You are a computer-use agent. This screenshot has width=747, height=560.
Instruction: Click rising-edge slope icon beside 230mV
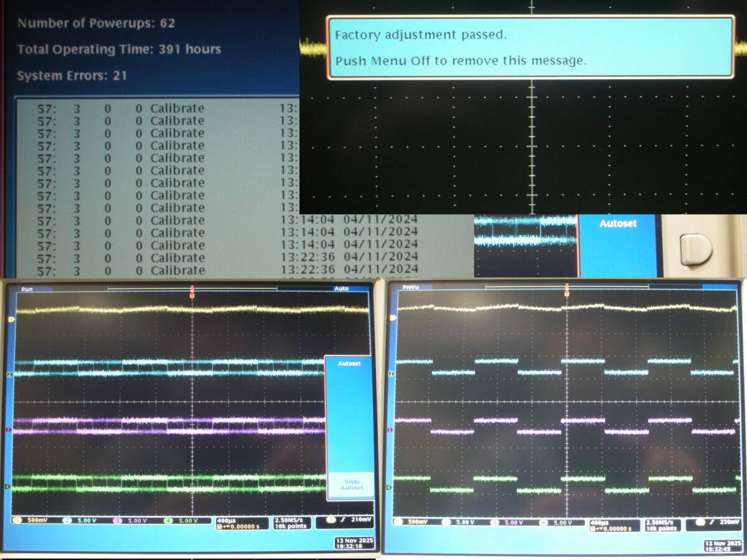tap(713, 522)
